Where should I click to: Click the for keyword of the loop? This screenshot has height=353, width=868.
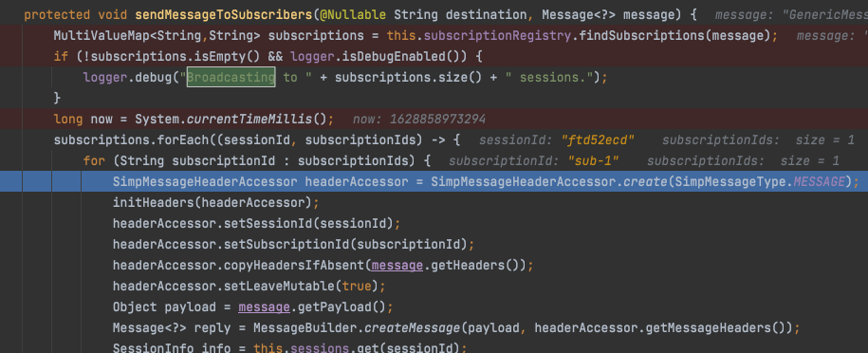tap(94, 161)
